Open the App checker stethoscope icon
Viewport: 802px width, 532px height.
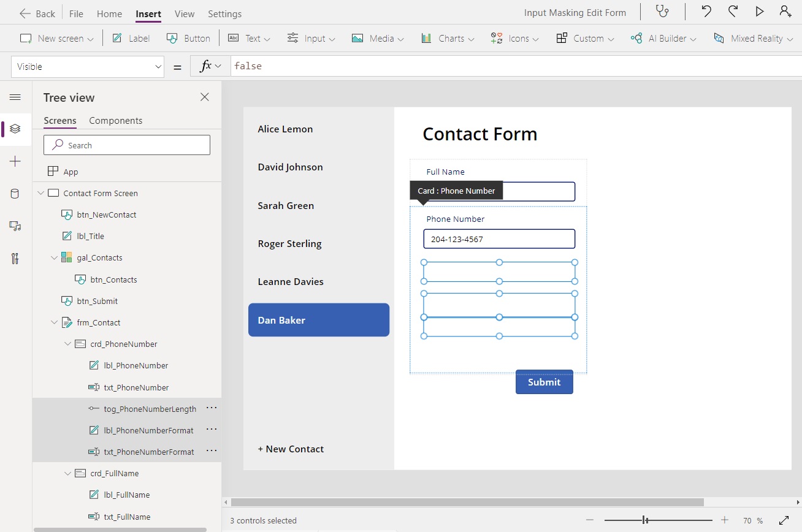tap(663, 12)
